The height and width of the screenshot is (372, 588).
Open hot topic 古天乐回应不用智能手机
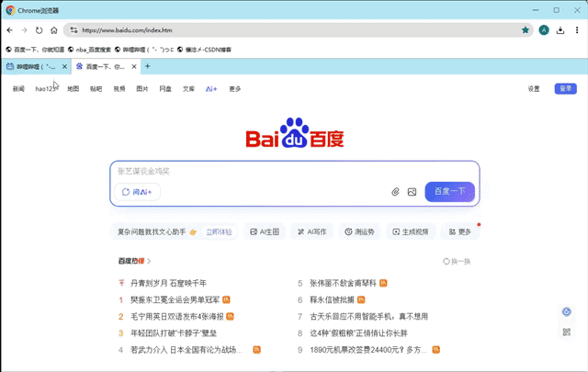(368, 317)
